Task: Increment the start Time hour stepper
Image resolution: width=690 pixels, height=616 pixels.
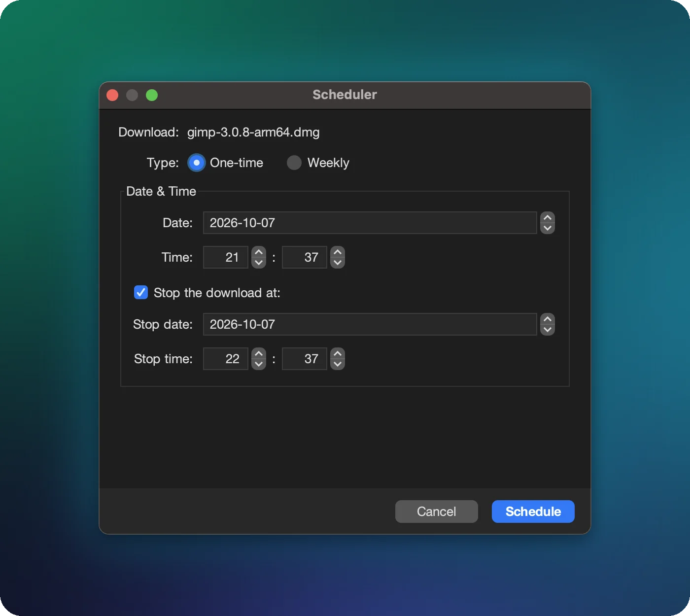Action: (259, 252)
